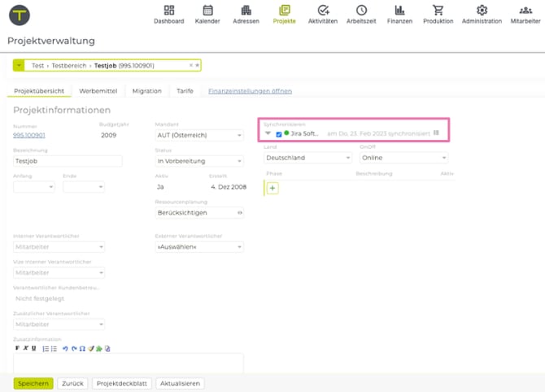Open the Mitarbeiter people icon

click(525, 13)
